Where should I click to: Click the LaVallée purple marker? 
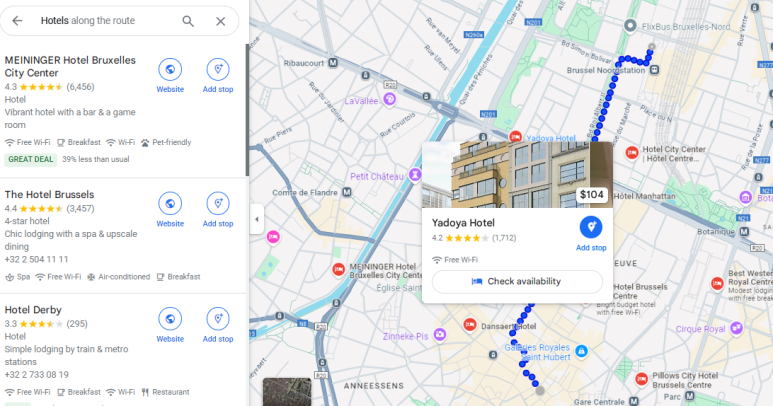(x=389, y=100)
